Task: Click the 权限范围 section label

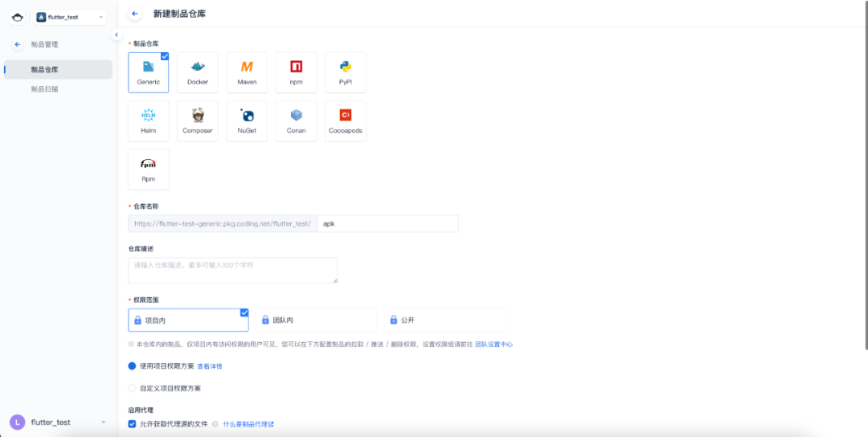Action: (x=147, y=300)
